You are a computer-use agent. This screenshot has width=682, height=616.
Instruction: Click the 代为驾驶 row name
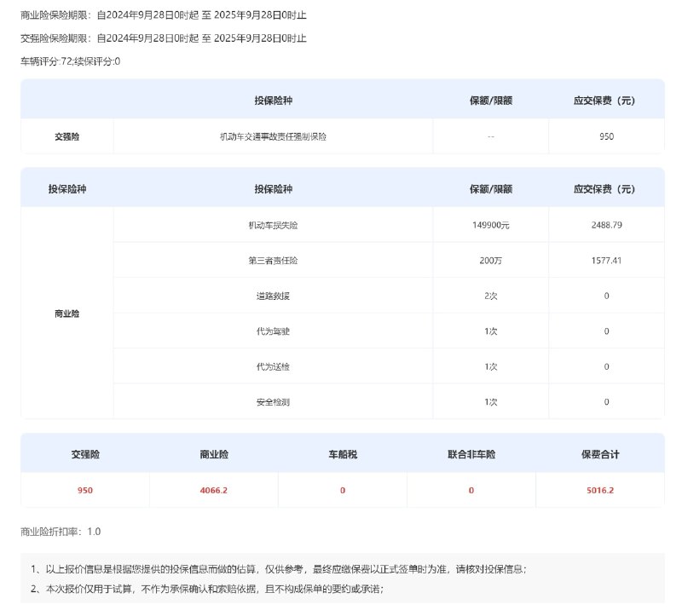(x=273, y=331)
